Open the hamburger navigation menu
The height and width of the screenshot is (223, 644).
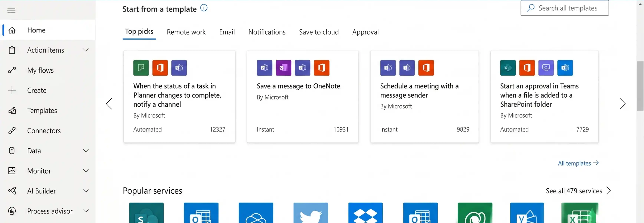click(11, 10)
